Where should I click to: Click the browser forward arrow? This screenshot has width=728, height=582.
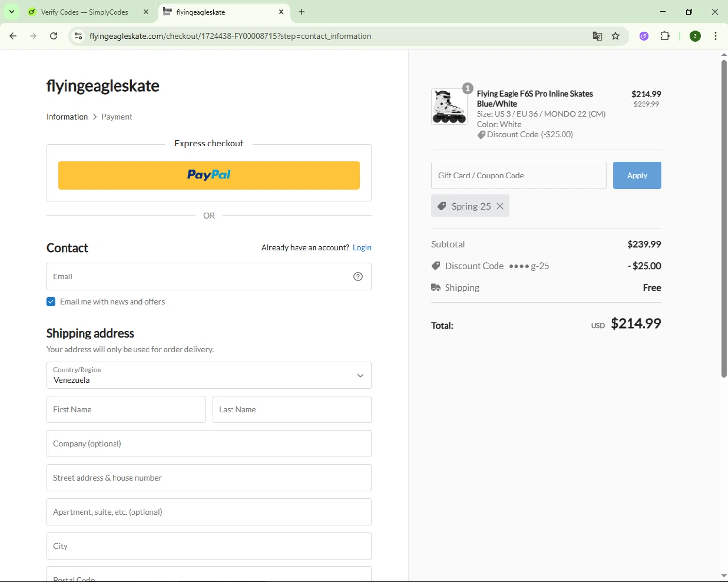click(x=33, y=36)
